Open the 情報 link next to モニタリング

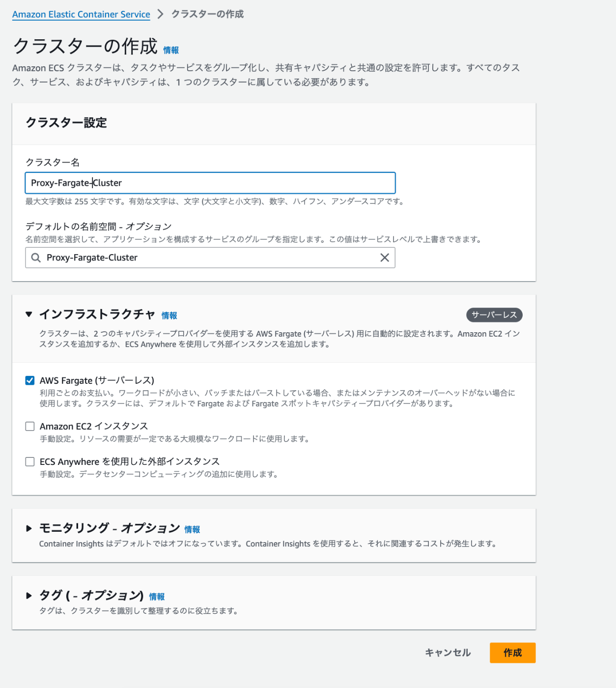tap(192, 529)
